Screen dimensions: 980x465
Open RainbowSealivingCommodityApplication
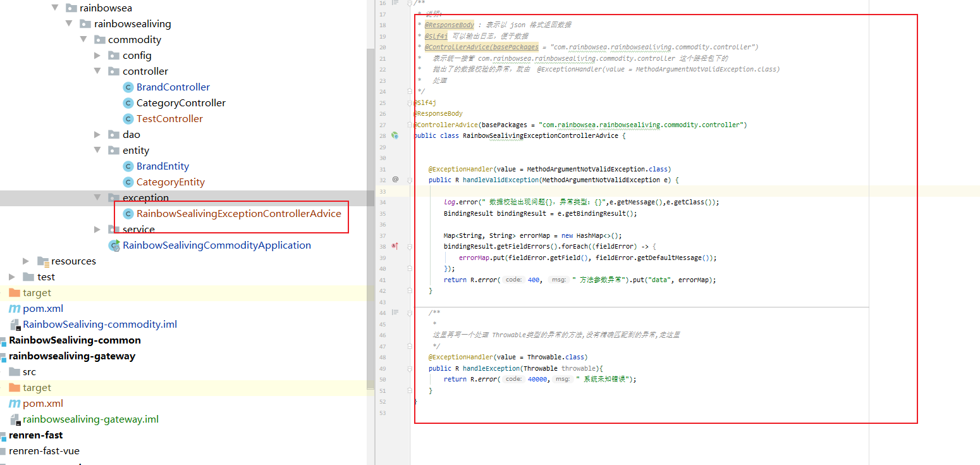point(217,245)
